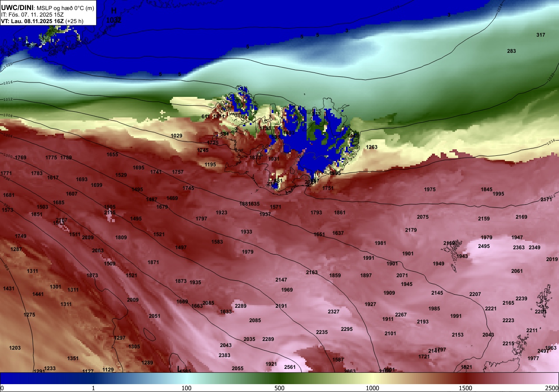This screenshot has height=392, width=559.
Task: Click the H 1032 high pressure marker
Action: (x=114, y=15)
